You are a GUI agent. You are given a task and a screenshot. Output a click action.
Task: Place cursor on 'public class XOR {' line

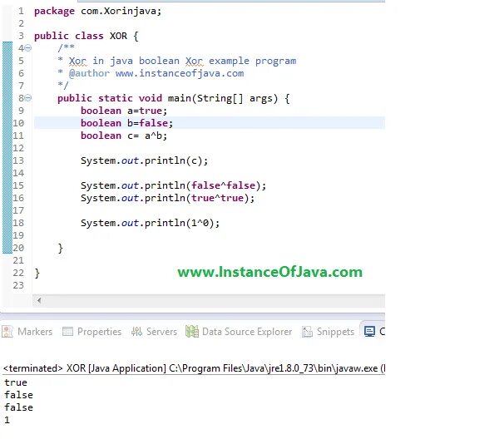[x=86, y=36]
